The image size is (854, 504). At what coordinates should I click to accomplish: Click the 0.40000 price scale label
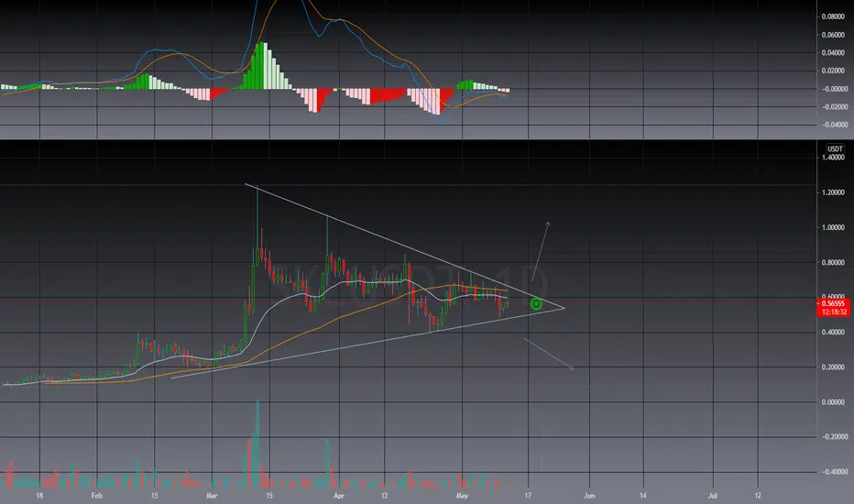(x=833, y=332)
